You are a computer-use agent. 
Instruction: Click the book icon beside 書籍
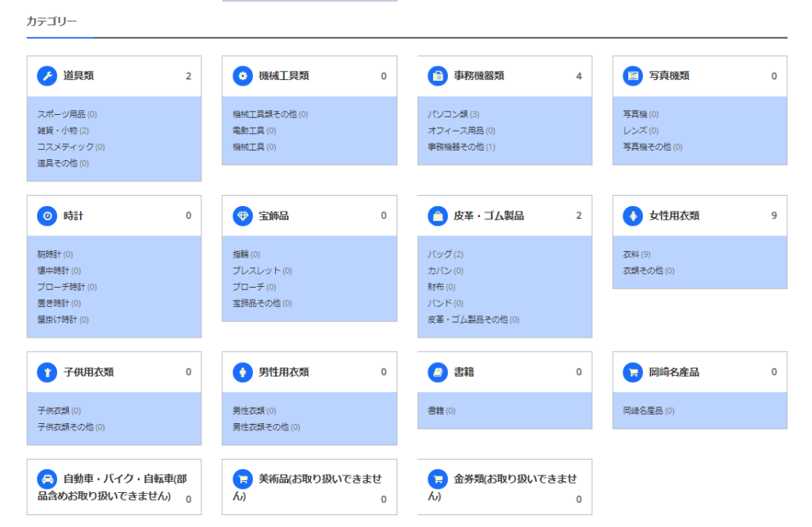tap(438, 372)
